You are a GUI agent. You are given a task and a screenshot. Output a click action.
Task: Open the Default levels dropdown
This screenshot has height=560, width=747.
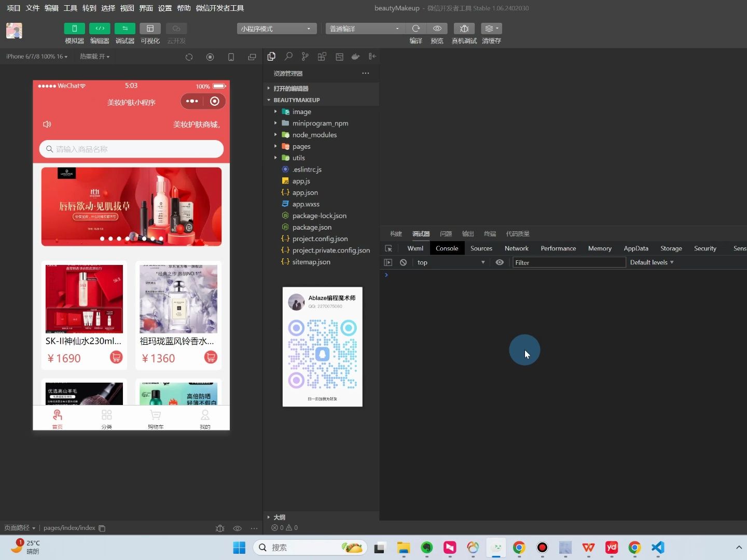(652, 262)
